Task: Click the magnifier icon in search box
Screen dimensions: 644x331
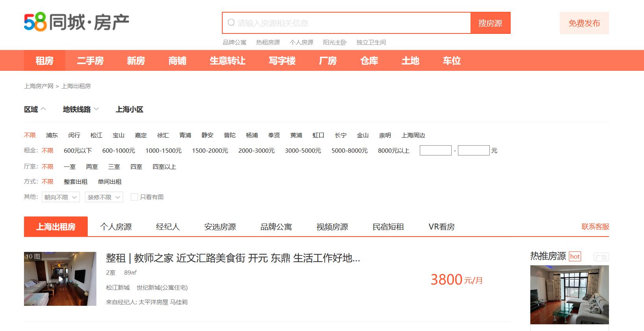Action: pyautogui.click(x=231, y=22)
